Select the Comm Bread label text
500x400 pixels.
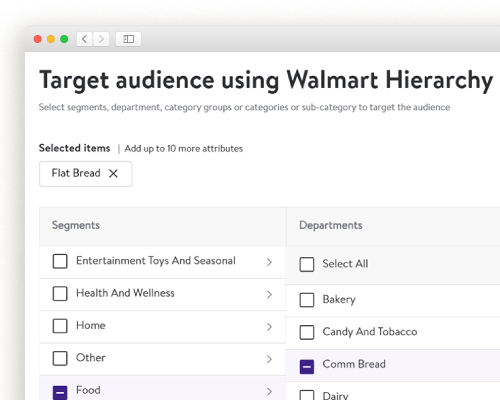click(354, 364)
